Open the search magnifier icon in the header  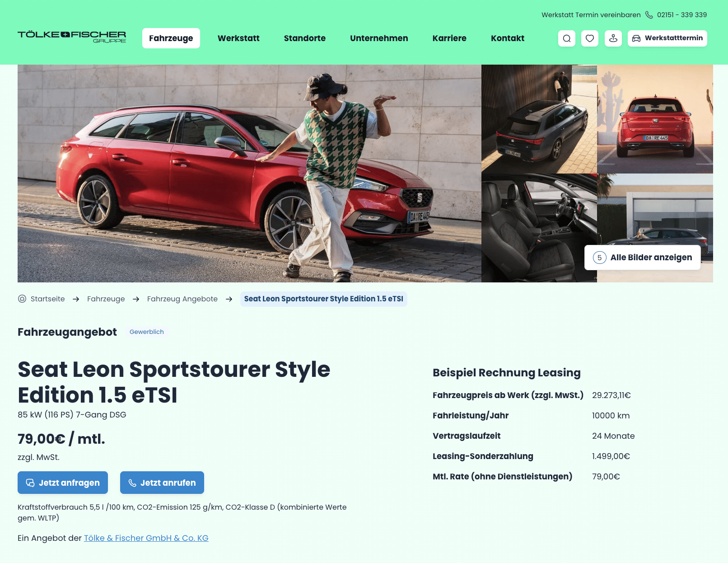tap(567, 38)
